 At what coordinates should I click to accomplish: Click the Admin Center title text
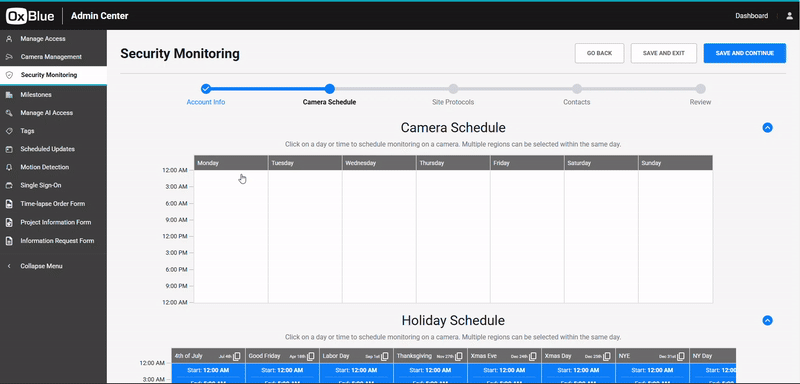point(99,16)
